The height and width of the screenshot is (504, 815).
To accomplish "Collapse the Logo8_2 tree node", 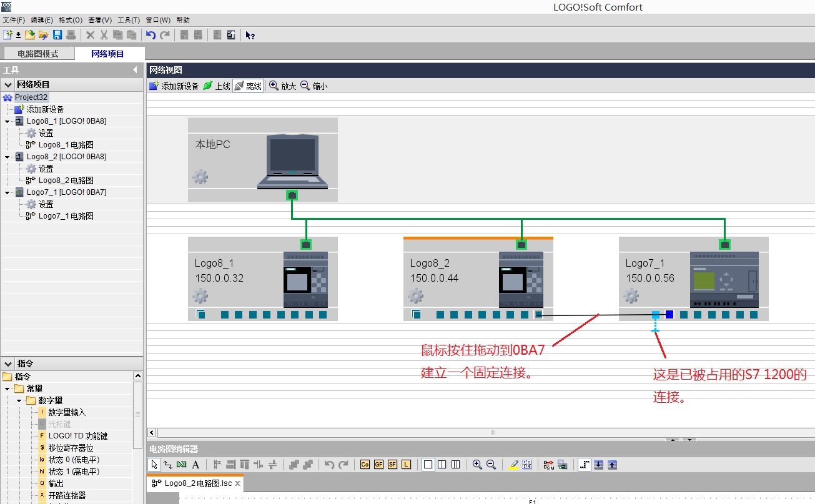I will (x=7, y=157).
